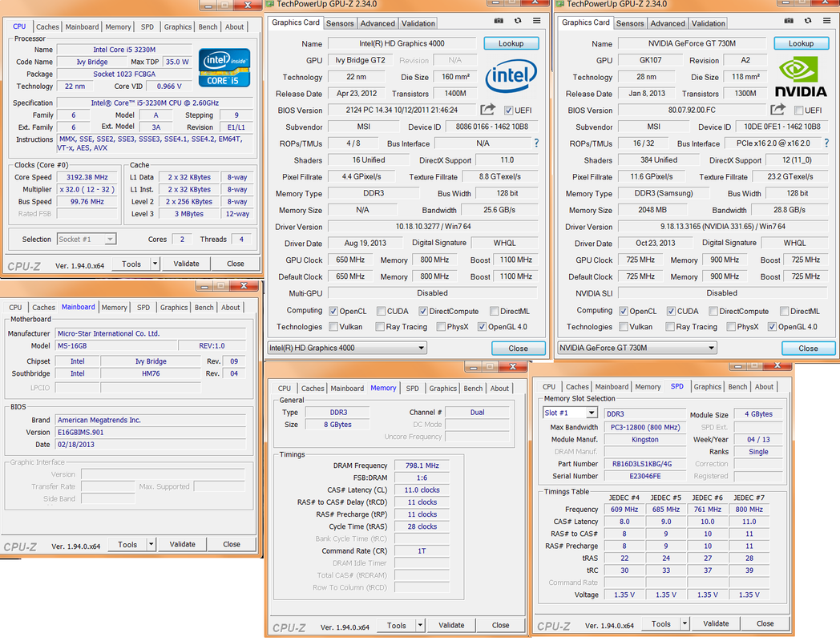The width and height of the screenshot is (840, 641).
Task: Click the Intel logo in GPU-Z window
Action: coord(511,75)
